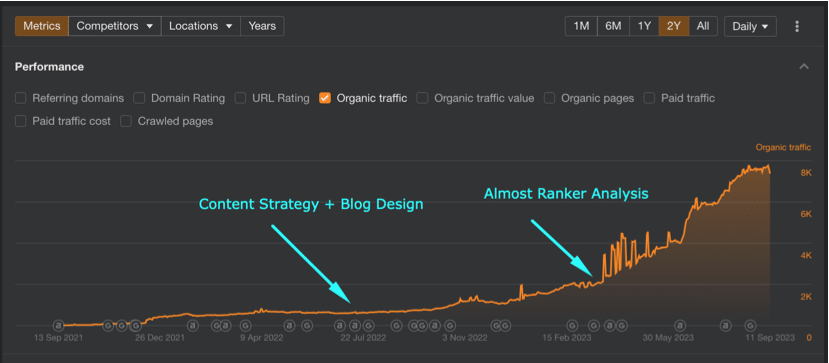
Task: Click the 4K axis value
Action: [806, 256]
